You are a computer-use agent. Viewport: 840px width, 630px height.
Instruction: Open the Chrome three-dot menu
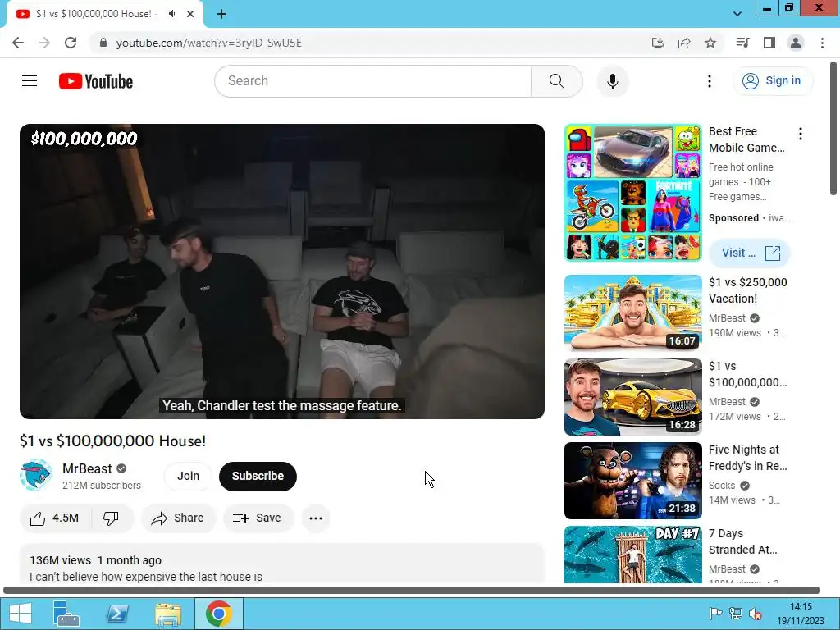point(822,43)
